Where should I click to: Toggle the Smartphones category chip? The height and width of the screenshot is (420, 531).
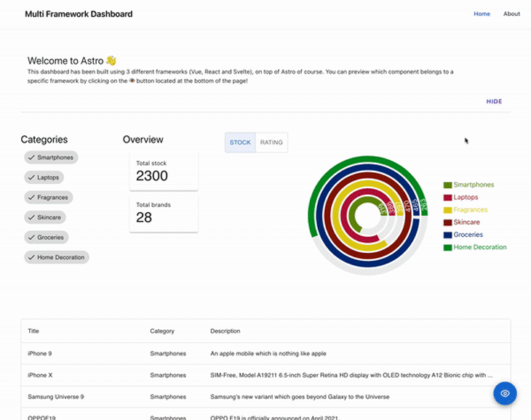tap(51, 157)
